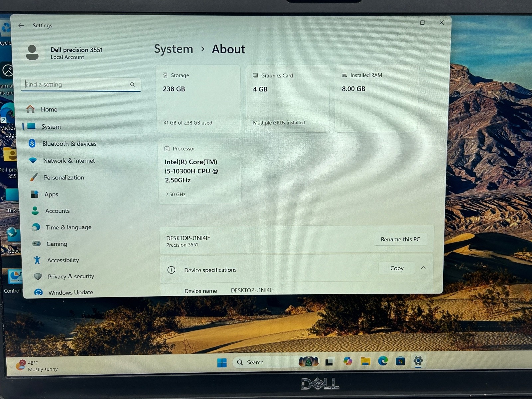The width and height of the screenshot is (532, 399).
Task: Click the Rename this PC button
Action: click(x=400, y=239)
